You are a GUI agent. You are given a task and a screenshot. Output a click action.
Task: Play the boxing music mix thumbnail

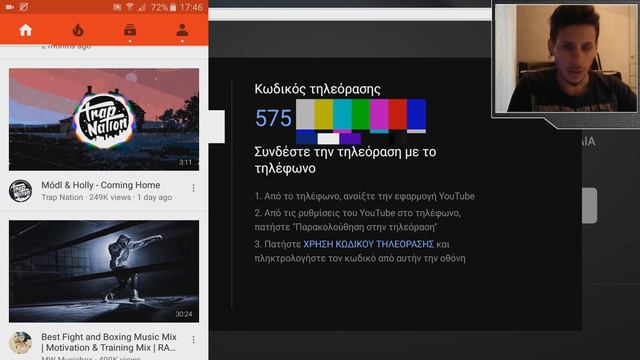[104, 271]
